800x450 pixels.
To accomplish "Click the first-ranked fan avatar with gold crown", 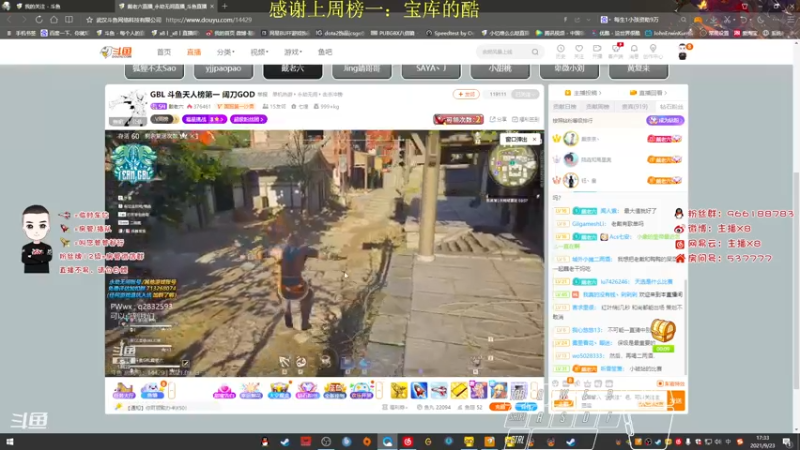I will 570,139.
